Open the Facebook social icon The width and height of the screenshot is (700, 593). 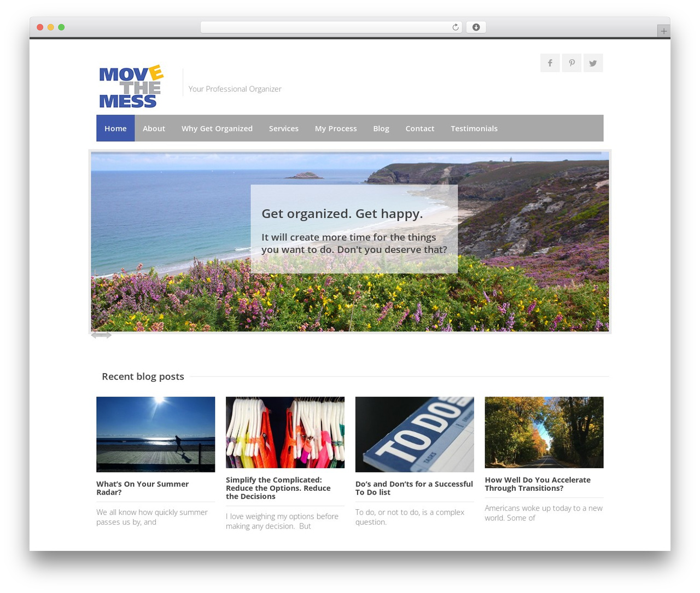coord(550,63)
